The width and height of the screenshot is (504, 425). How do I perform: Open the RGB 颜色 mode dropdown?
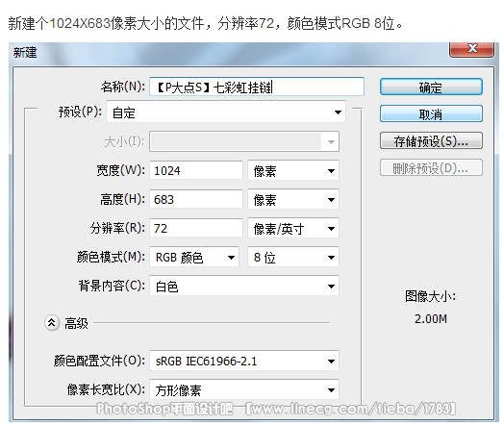(194, 257)
